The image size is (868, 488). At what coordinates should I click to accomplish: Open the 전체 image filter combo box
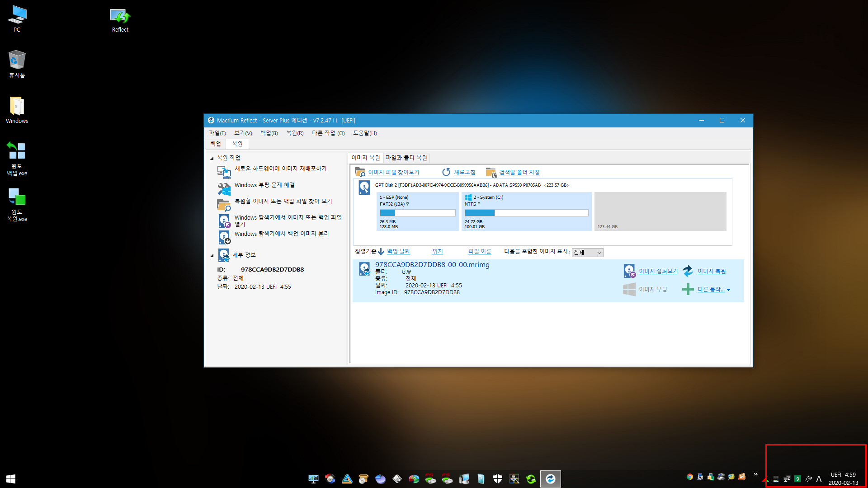tap(587, 253)
